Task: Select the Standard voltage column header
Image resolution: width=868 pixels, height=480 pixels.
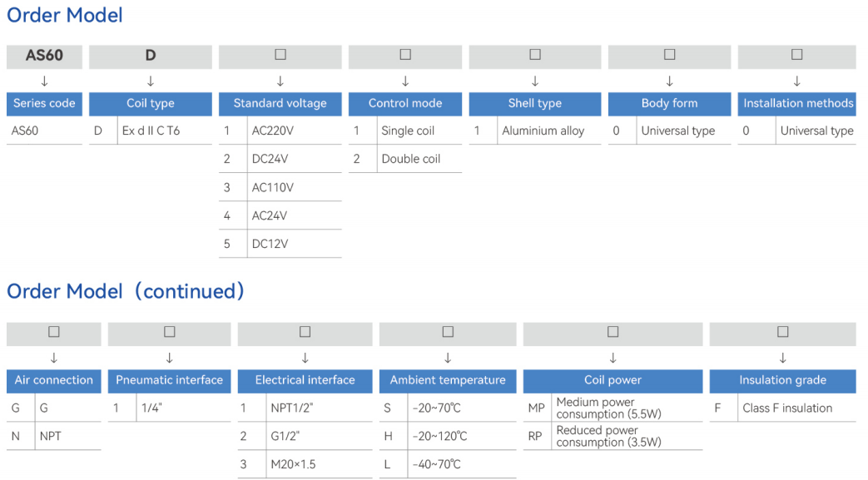Action: pyautogui.click(x=280, y=104)
